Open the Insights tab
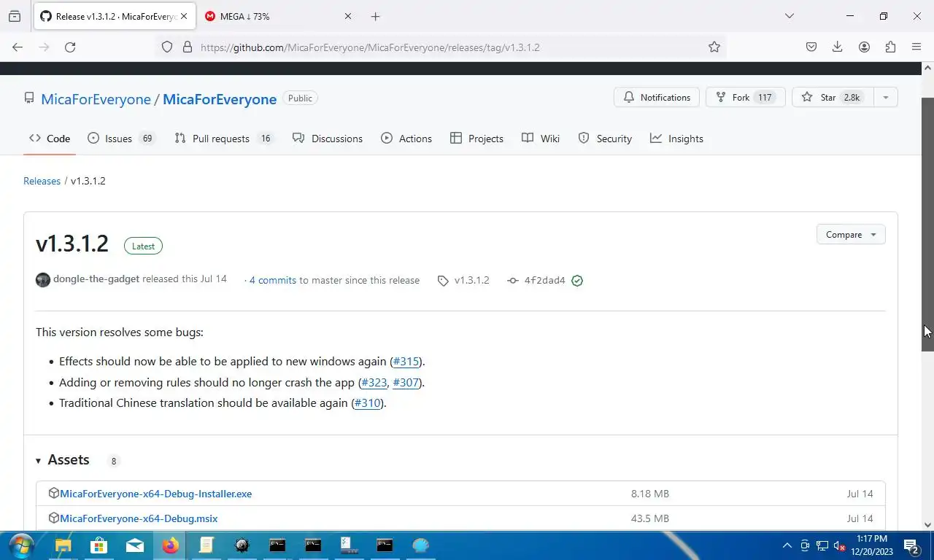Screen dimensions: 934x560 [676, 139]
